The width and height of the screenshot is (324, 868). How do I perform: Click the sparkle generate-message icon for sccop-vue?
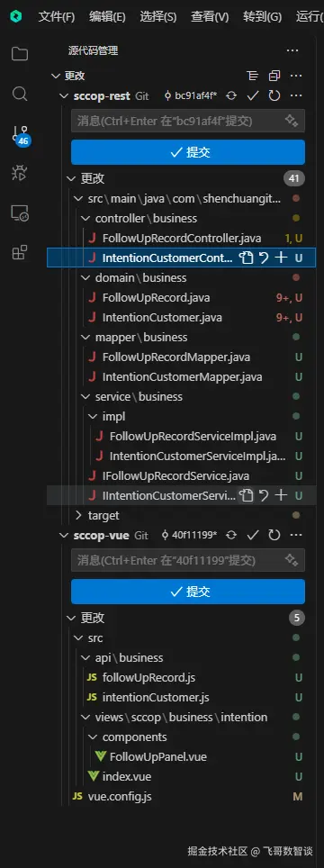[x=292, y=560]
